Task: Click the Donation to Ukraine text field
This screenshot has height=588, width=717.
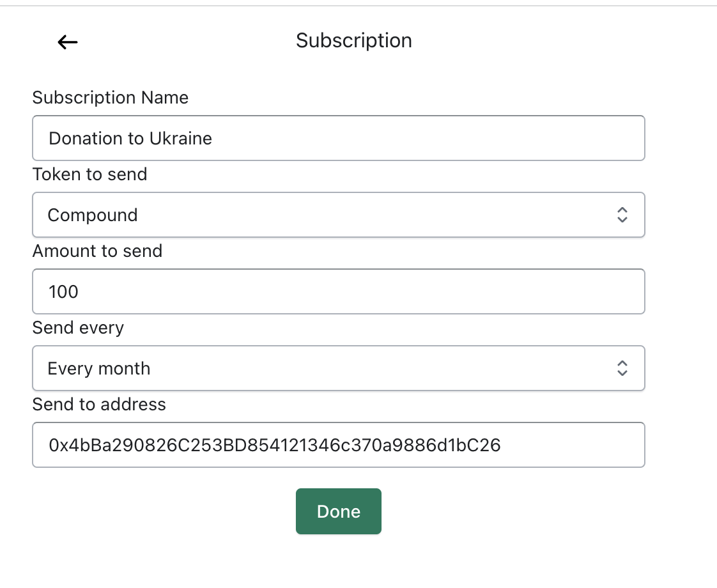Action: pyautogui.click(x=339, y=138)
